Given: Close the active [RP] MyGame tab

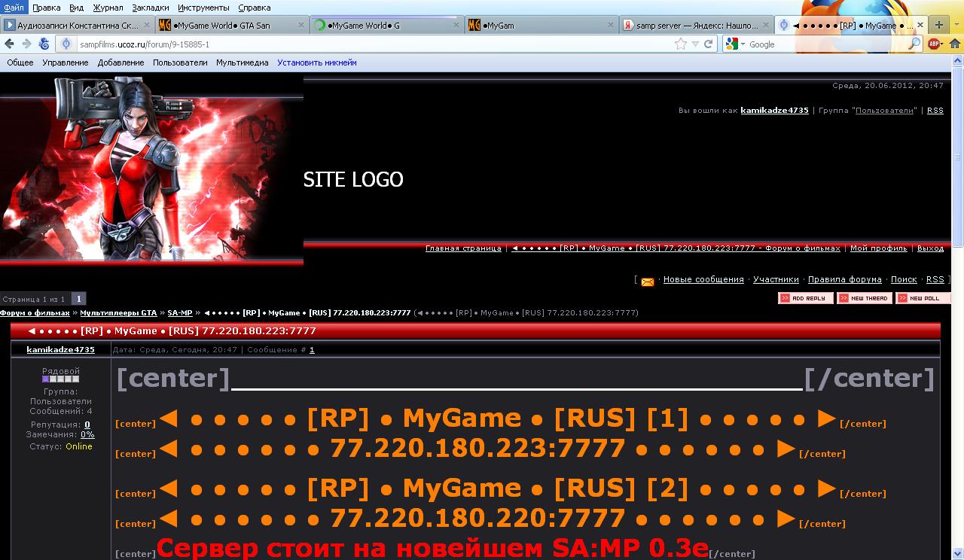Looking at the screenshot, I should pos(920,26).
